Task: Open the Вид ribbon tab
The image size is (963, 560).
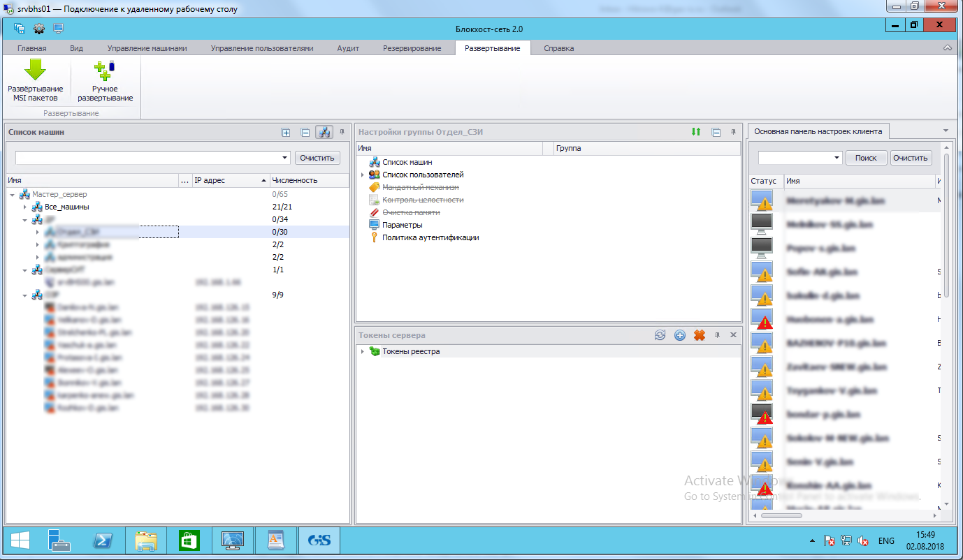Action: pyautogui.click(x=77, y=48)
